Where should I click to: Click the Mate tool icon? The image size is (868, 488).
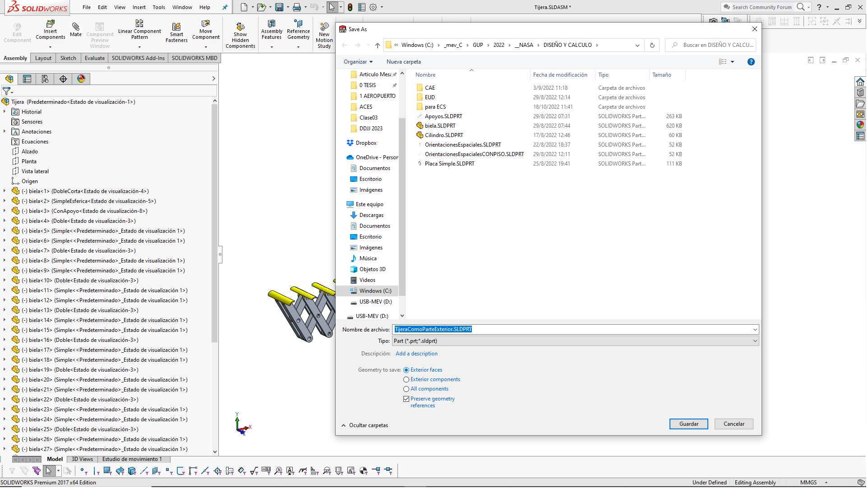(76, 27)
